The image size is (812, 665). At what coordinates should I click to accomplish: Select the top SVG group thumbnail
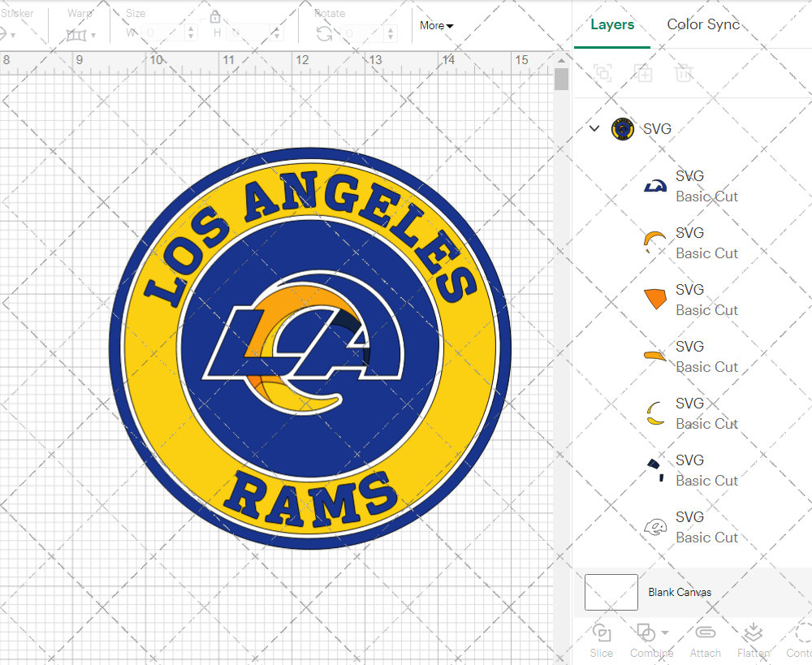pyautogui.click(x=623, y=129)
